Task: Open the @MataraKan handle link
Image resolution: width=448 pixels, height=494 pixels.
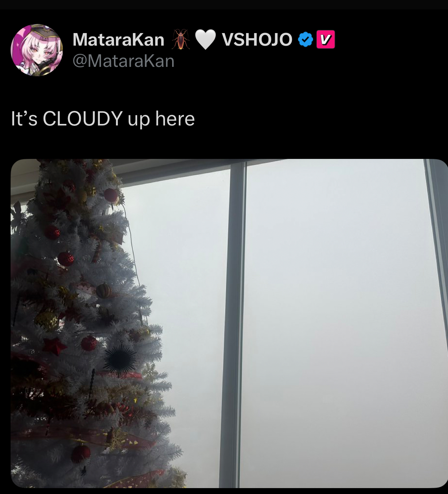Action: (123, 61)
